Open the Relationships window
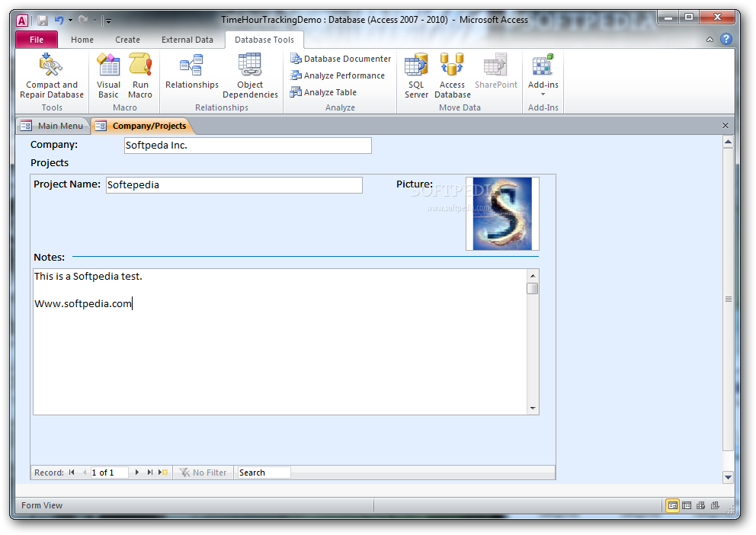Image resolution: width=756 pixels, height=535 pixels. 192,72
